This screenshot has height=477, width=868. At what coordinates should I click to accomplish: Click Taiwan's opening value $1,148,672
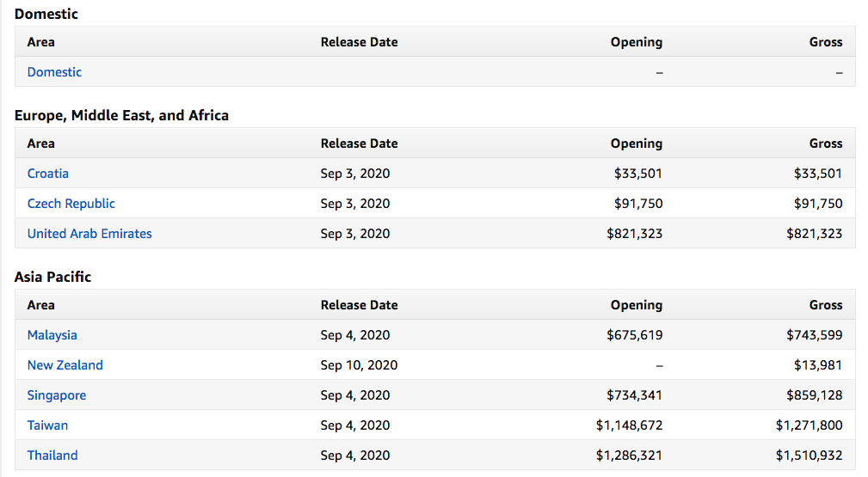coord(629,425)
